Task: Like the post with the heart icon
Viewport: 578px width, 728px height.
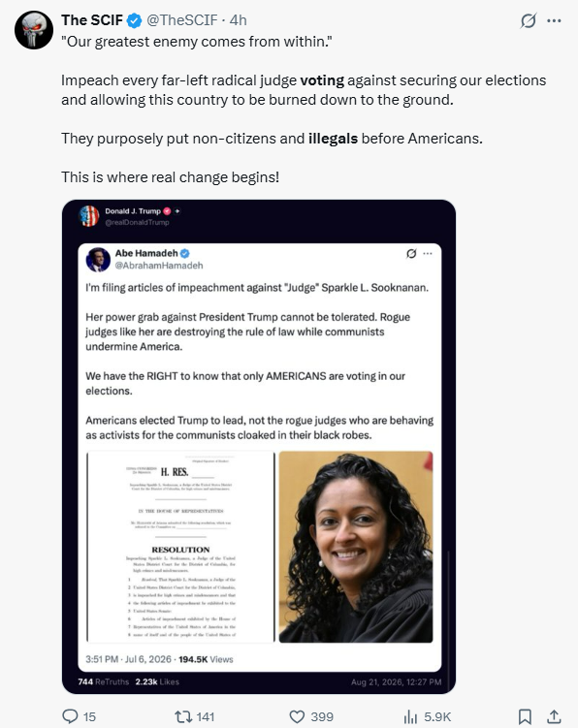Action: point(297,716)
